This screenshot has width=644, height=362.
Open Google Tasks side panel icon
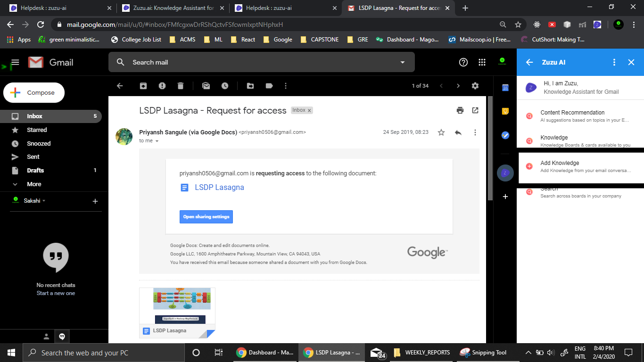[x=505, y=135]
